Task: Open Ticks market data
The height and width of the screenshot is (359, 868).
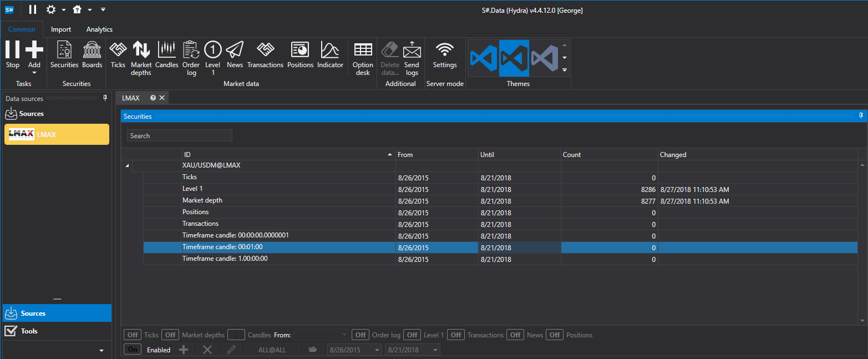Action: (118, 50)
